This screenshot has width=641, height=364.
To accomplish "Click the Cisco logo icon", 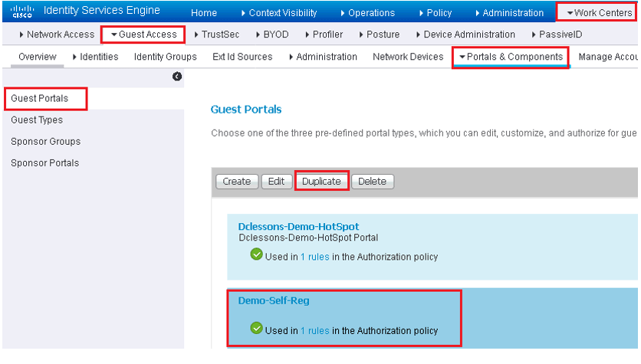I will pos(22,11).
